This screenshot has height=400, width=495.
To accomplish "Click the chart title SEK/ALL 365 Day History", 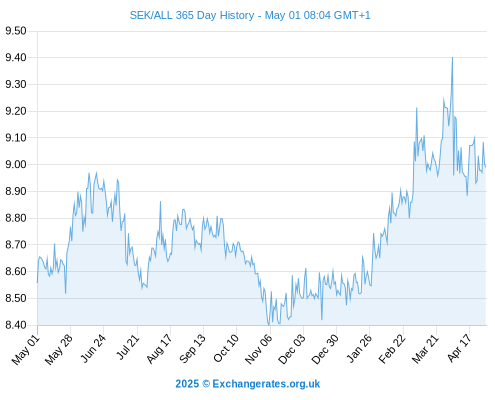I will tap(192, 15).
